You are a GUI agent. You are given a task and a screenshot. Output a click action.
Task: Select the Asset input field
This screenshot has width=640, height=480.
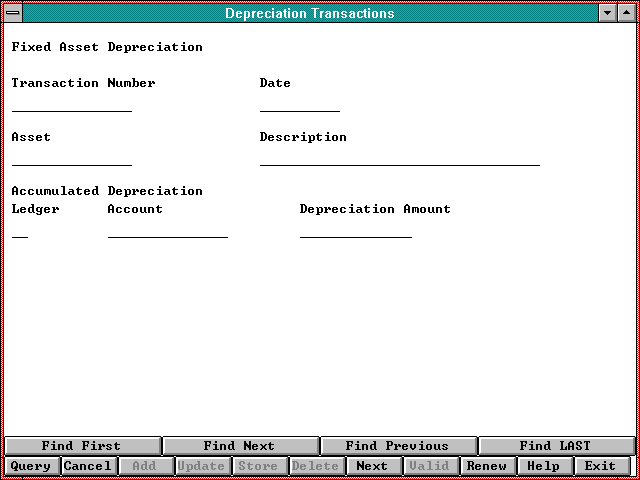click(x=72, y=157)
